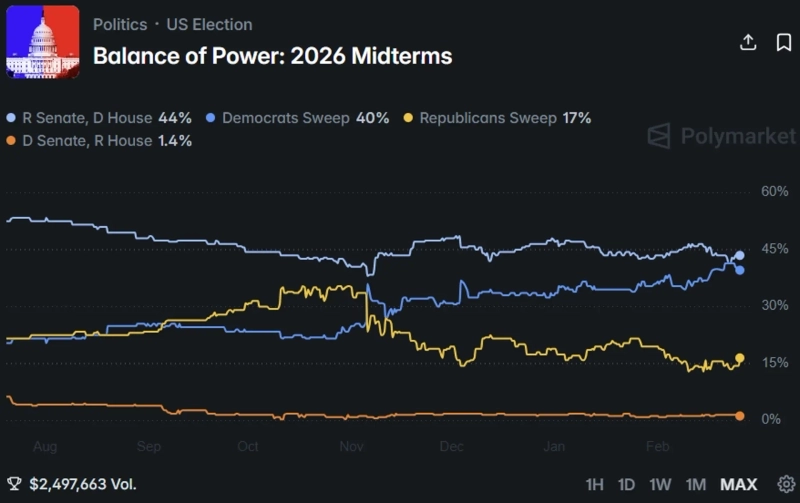
Task: Click the market title Balance of Power
Action: pyautogui.click(x=272, y=56)
